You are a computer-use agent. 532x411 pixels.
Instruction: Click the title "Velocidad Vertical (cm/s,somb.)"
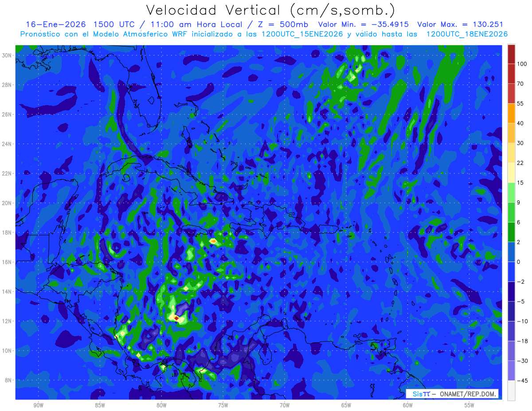(x=270, y=10)
